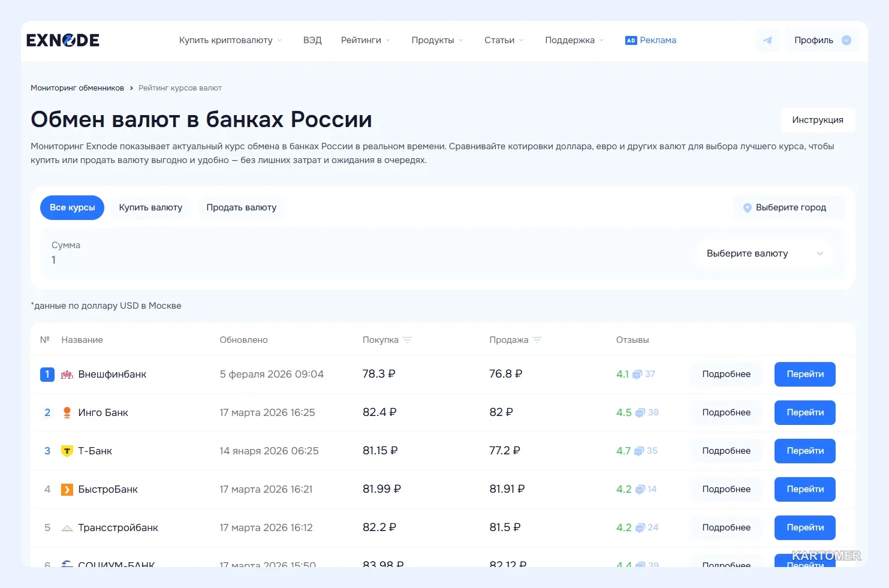Click the AD badge next to Реклама
Screen dimensions: 889x588
(x=631, y=40)
